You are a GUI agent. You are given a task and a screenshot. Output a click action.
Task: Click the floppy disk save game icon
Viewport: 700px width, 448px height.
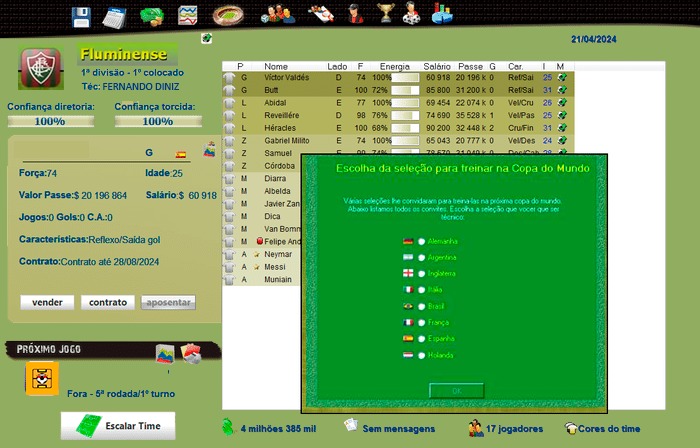point(81,17)
